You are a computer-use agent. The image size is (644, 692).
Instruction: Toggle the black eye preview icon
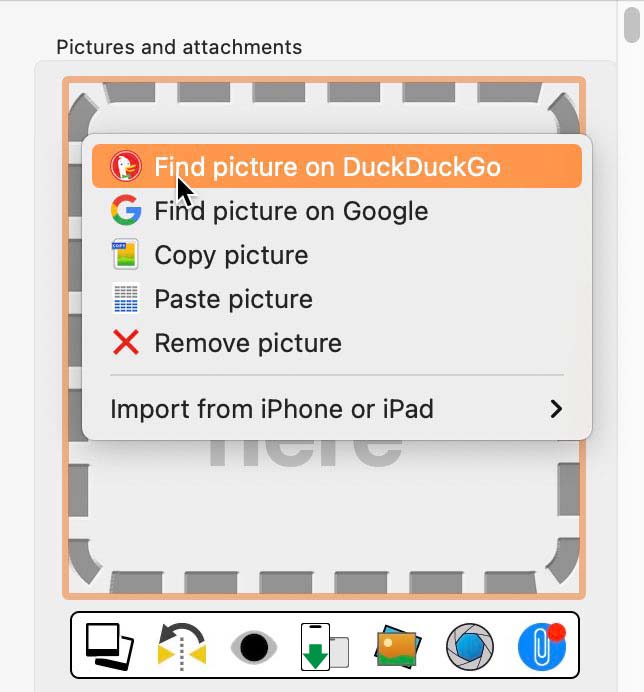point(254,647)
